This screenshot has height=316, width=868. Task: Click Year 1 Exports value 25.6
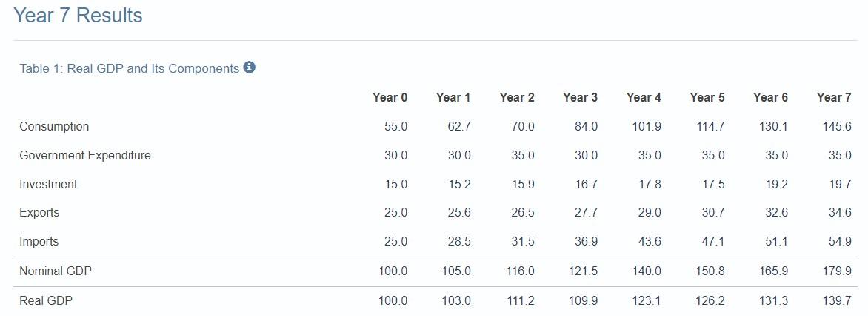459,213
